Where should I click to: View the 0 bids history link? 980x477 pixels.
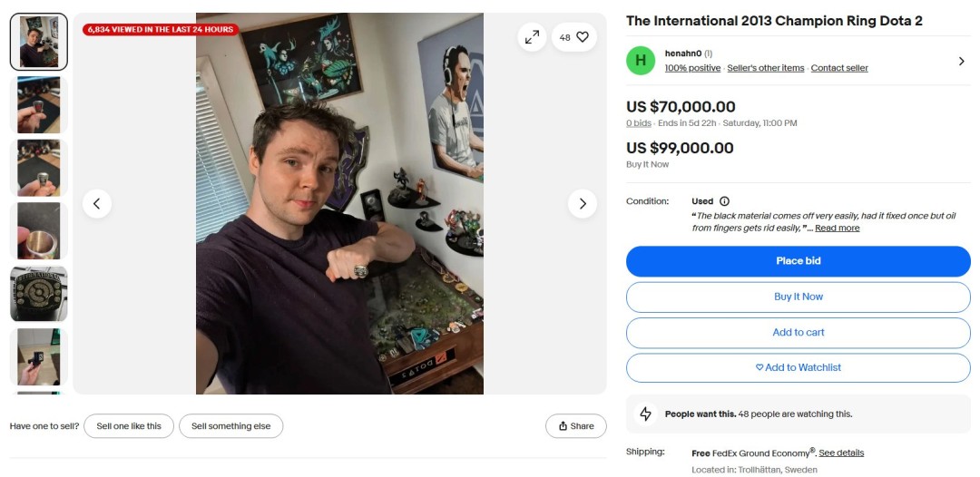(639, 123)
